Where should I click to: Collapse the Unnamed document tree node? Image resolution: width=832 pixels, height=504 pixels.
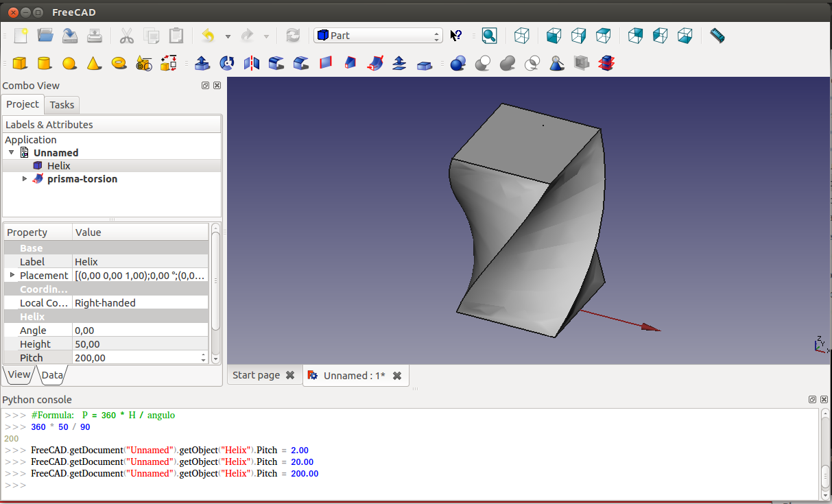(12, 153)
